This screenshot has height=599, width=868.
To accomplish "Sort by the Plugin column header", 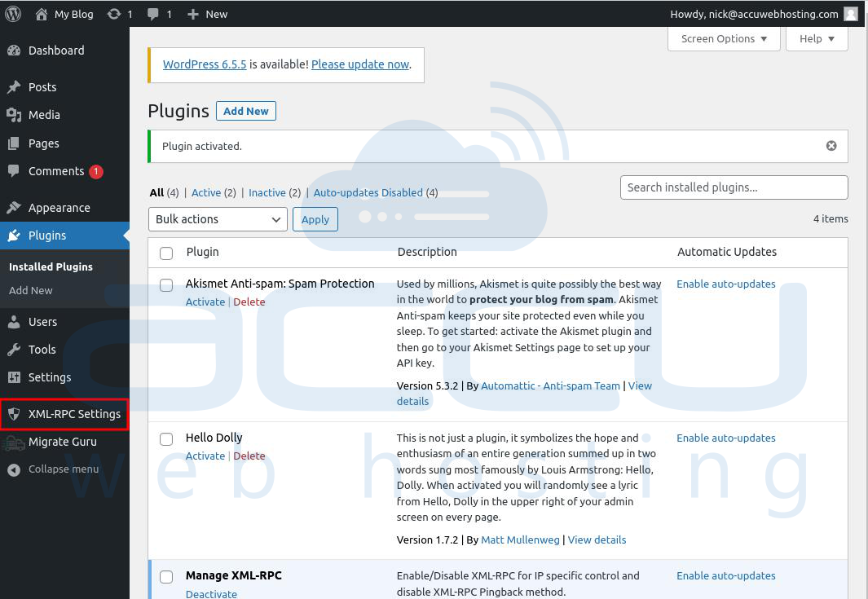I will pos(203,252).
